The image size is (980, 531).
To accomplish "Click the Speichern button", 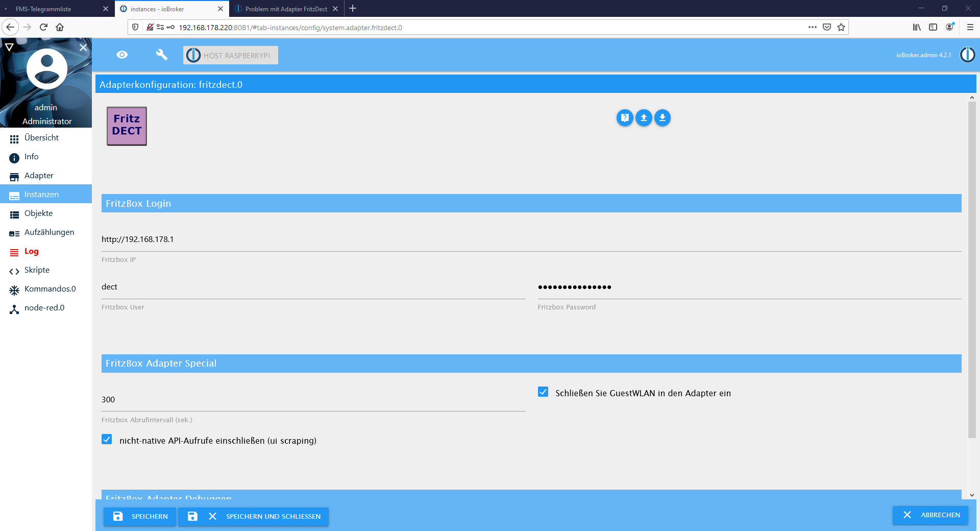I will (x=140, y=516).
